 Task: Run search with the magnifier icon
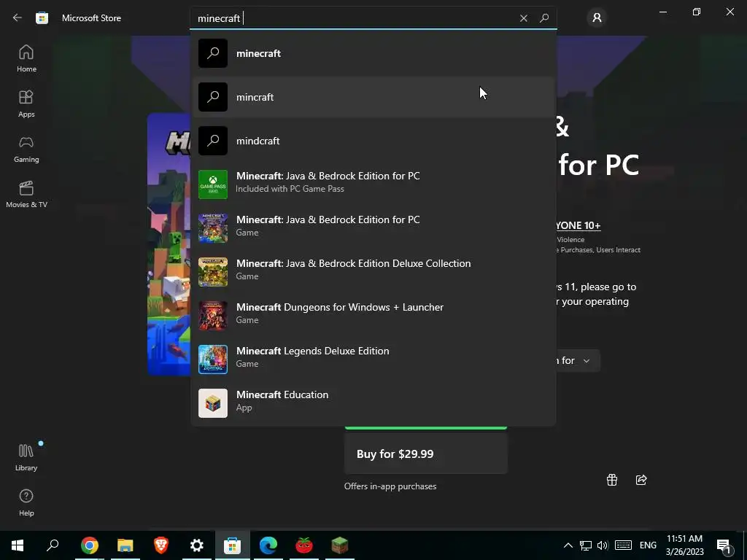tap(544, 18)
